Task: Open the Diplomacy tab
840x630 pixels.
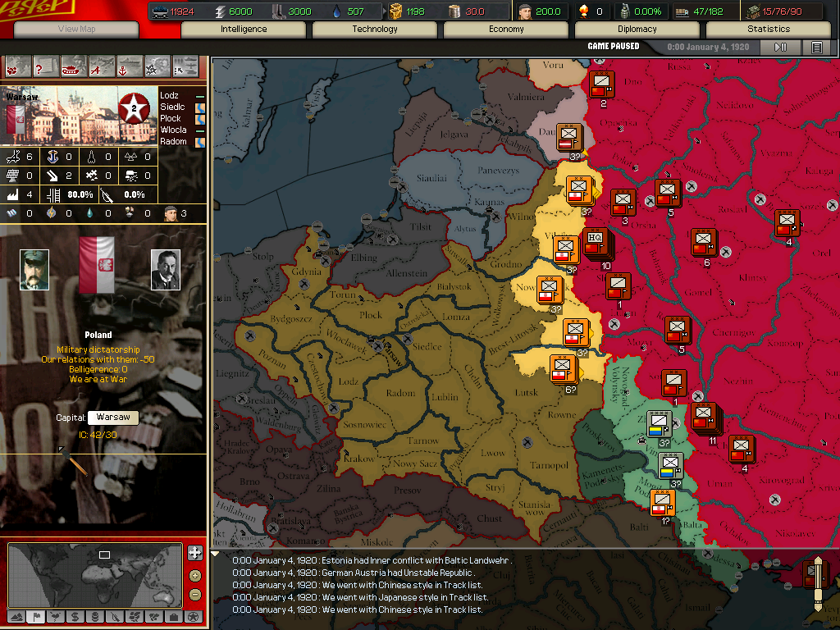Action: 637,29
